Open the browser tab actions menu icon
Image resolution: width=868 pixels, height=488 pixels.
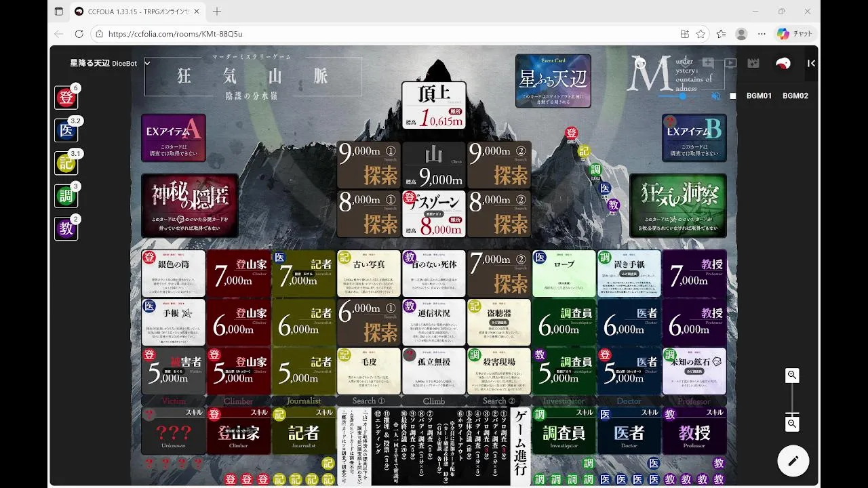59,12
